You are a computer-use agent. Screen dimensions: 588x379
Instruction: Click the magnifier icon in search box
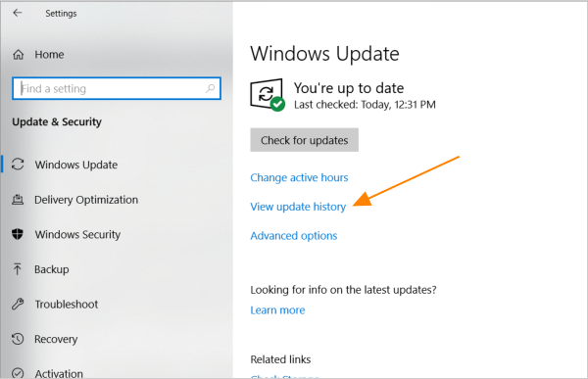[x=210, y=88]
